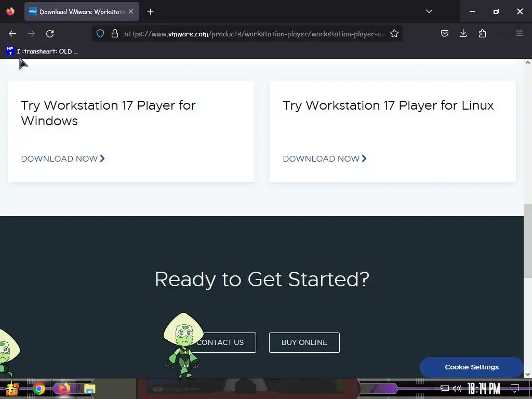
Task: Click the Peridot mascot near Contact Us
Action: pyautogui.click(x=183, y=345)
